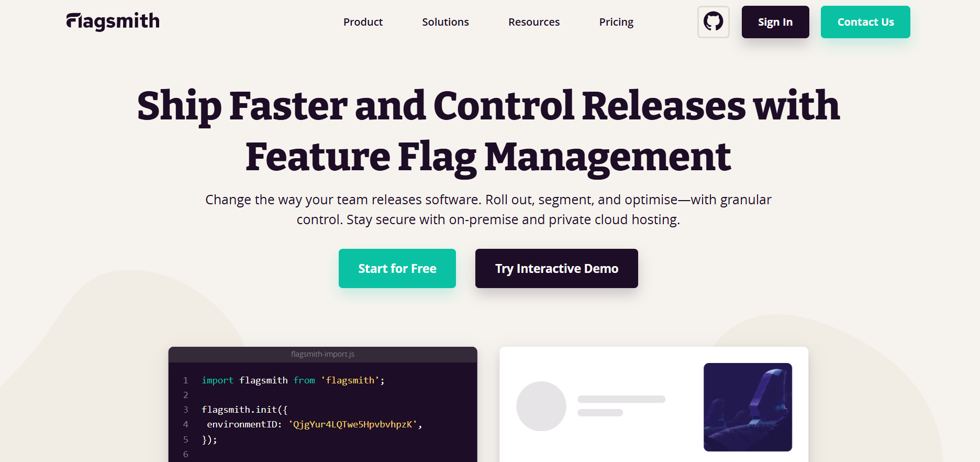Click the Contact Us button
This screenshot has height=462, width=980.
[865, 22]
